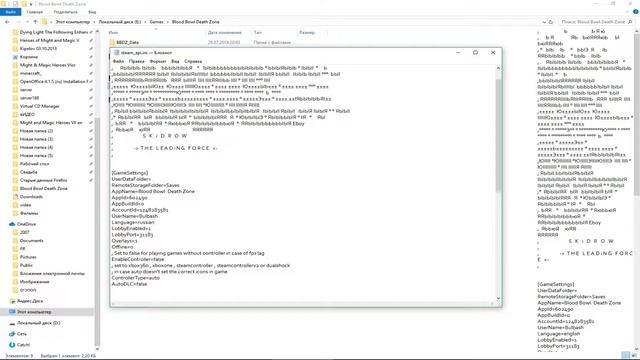Click quick access toolbar Properties icon

(x=15, y=4)
